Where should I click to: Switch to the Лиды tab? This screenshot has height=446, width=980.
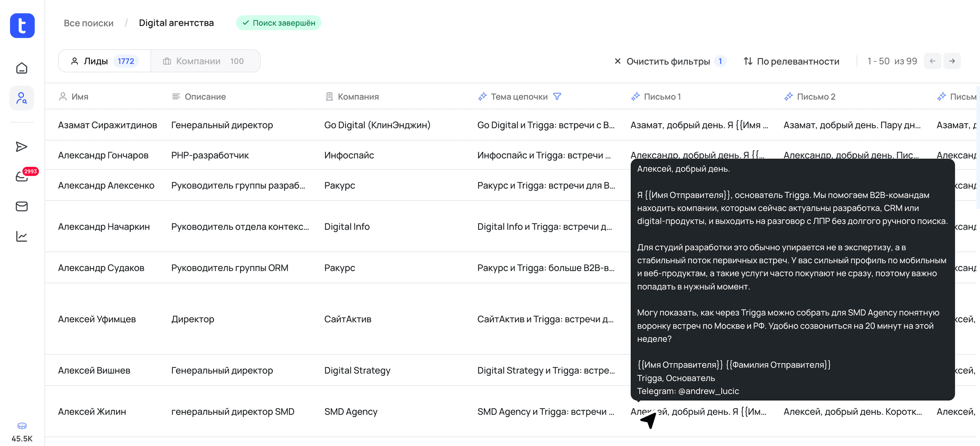click(104, 61)
